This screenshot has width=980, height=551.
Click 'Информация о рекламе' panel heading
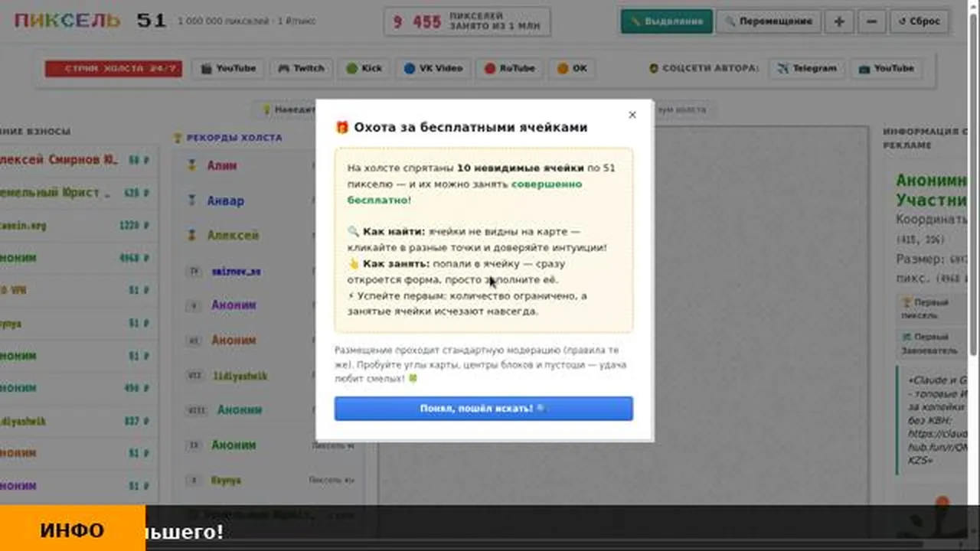point(924,138)
